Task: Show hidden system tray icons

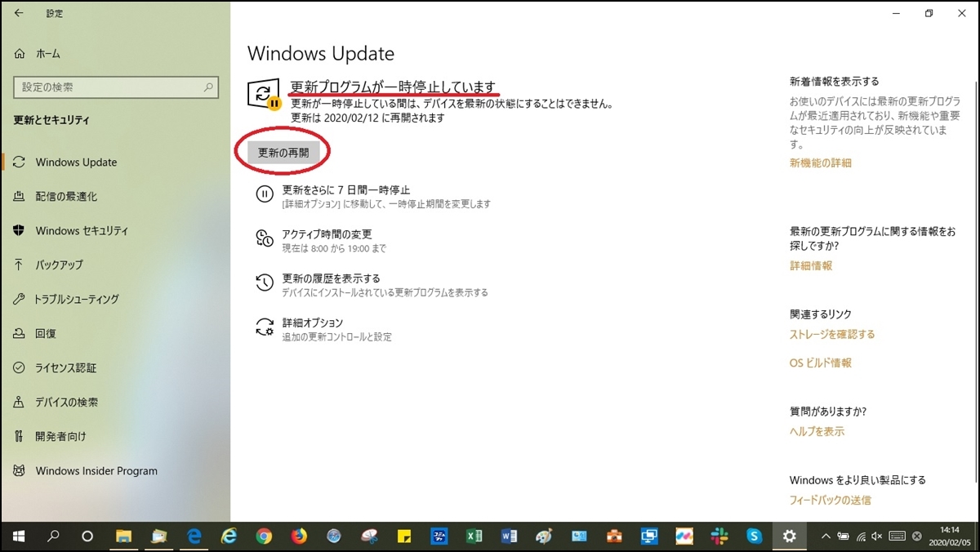Action: coord(825,536)
